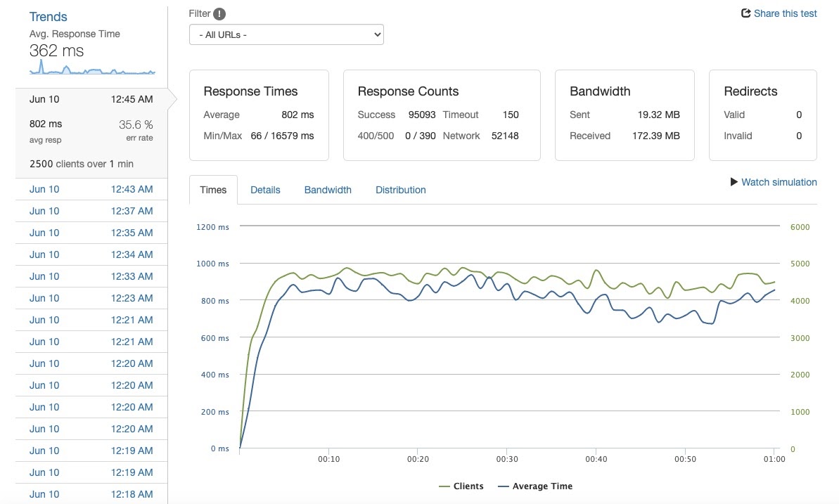839x504 pixels.
Task: Open the Distribution tab
Action: pyautogui.click(x=401, y=190)
